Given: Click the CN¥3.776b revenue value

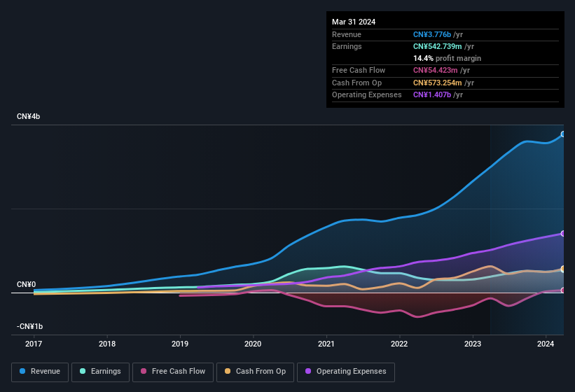Looking at the screenshot, I should coord(432,34).
